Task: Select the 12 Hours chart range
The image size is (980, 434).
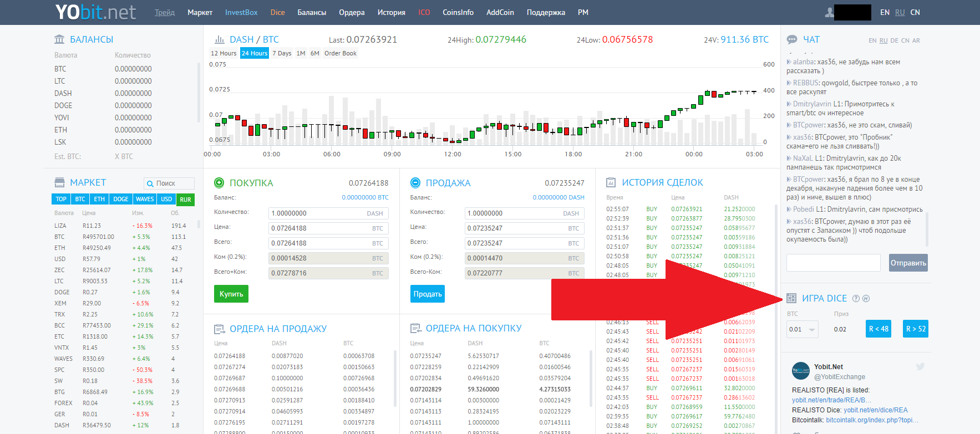Action: coord(224,53)
